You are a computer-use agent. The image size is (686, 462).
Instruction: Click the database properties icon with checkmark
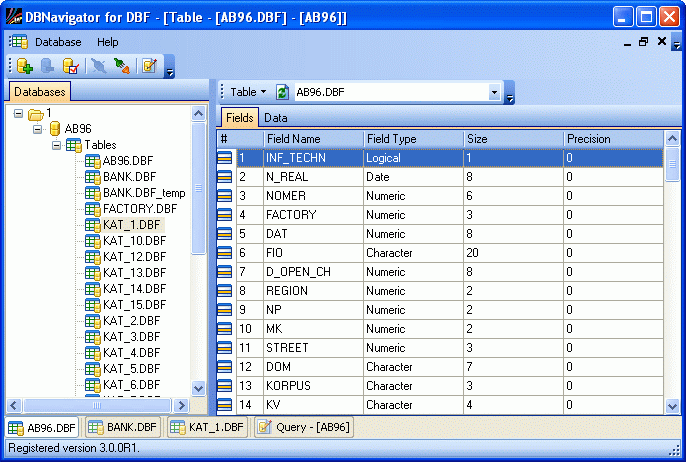tap(71, 67)
